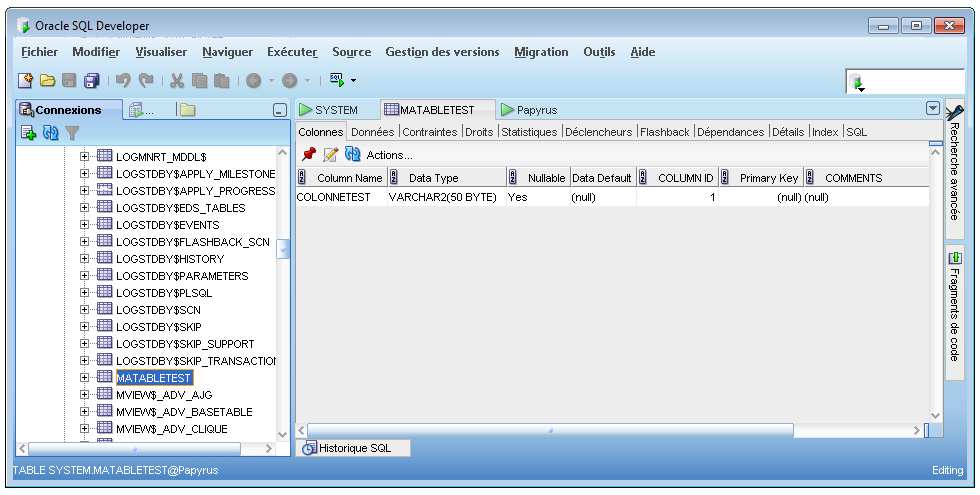Image resolution: width=980 pixels, height=495 pixels.
Task: Open the SQL worksheet dropdown arrow
Action: (x=353, y=80)
